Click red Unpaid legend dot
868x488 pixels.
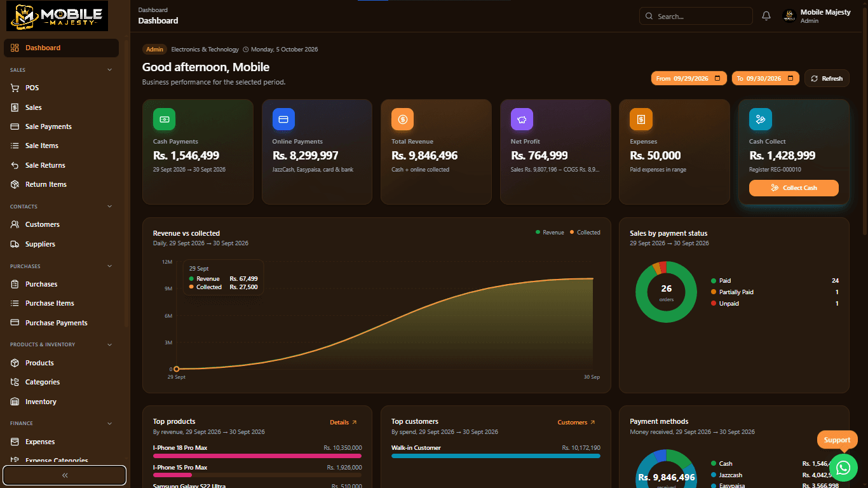[714, 304]
